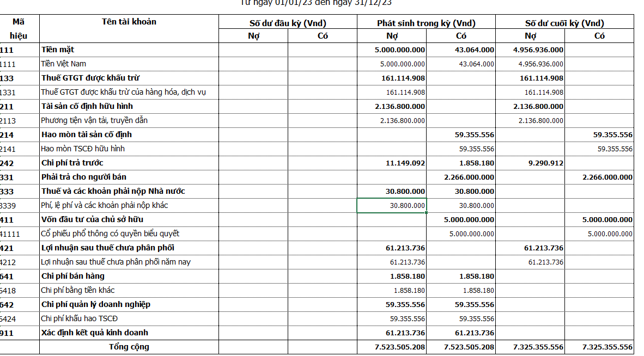
Task: Select the 11.149.092 debit cell for Chi phí trả trước
Action: (392, 163)
